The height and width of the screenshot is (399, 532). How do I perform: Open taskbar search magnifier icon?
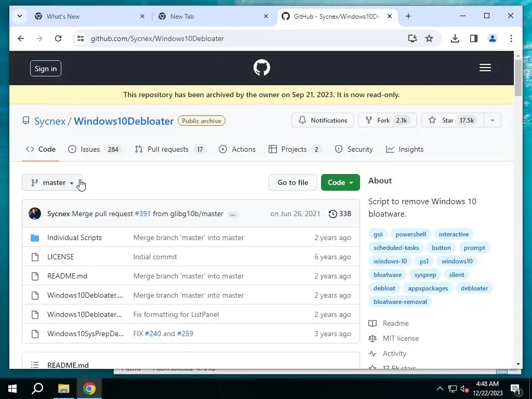click(x=37, y=389)
